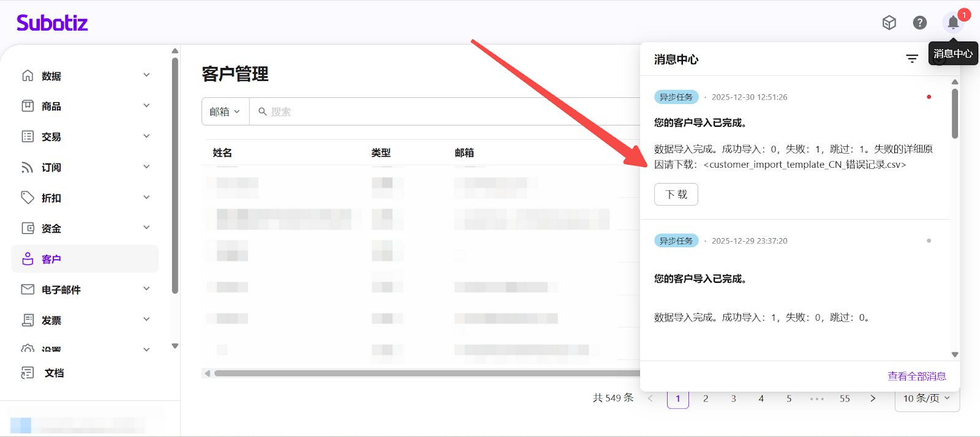The height and width of the screenshot is (437, 980).
Task: Go to page 2 in pagination
Action: pyautogui.click(x=706, y=398)
